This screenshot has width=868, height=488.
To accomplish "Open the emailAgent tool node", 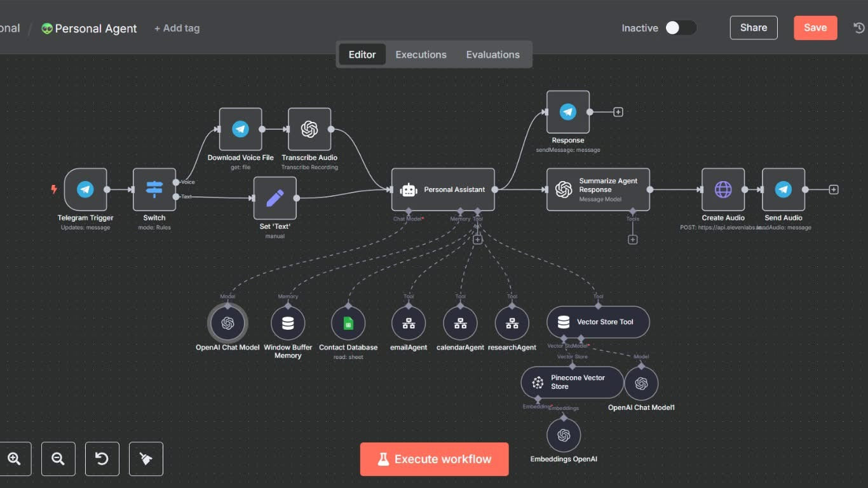I will [x=409, y=323].
